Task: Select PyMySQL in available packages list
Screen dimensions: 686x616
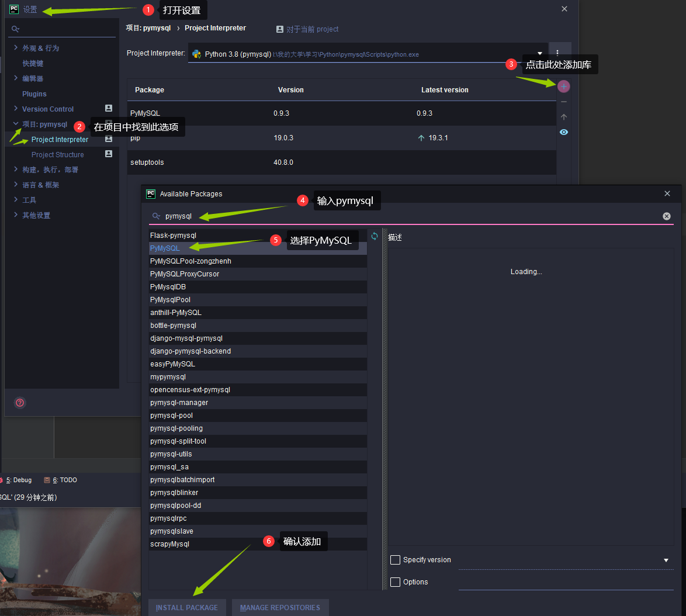Action: click(x=258, y=248)
